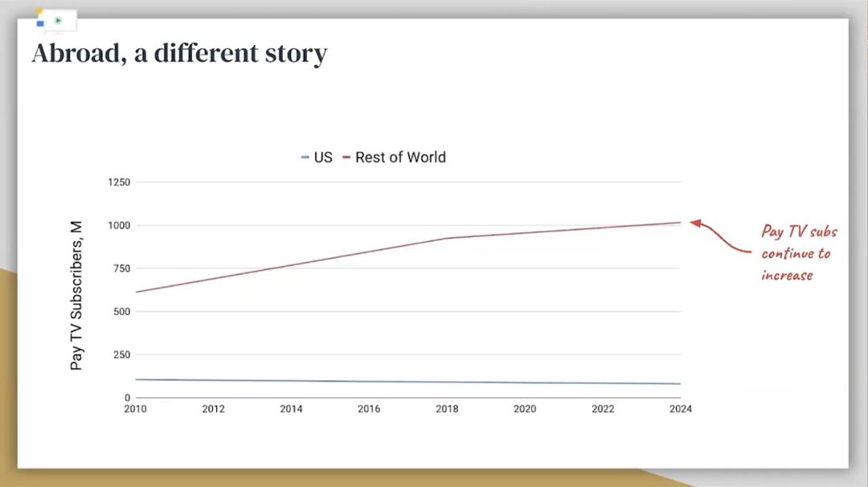Click the 2014 x-axis label
Image resolution: width=868 pixels, height=487 pixels.
pyautogui.click(x=291, y=409)
